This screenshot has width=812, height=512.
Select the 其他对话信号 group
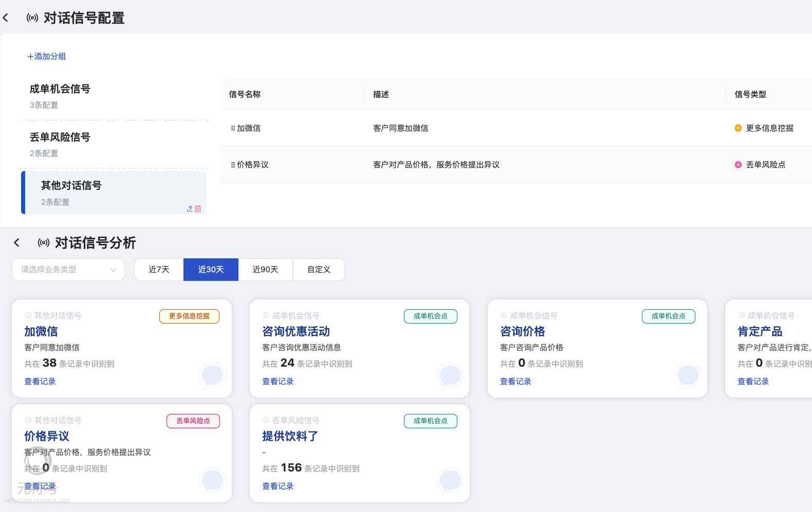pyautogui.click(x=113, y=193)
